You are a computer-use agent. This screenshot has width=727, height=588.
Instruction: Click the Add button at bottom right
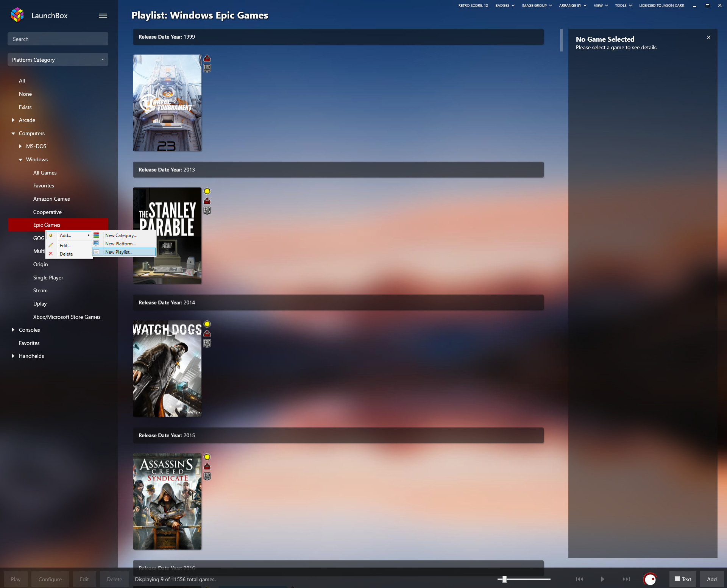pyautogui.click(x=711, y=579)
